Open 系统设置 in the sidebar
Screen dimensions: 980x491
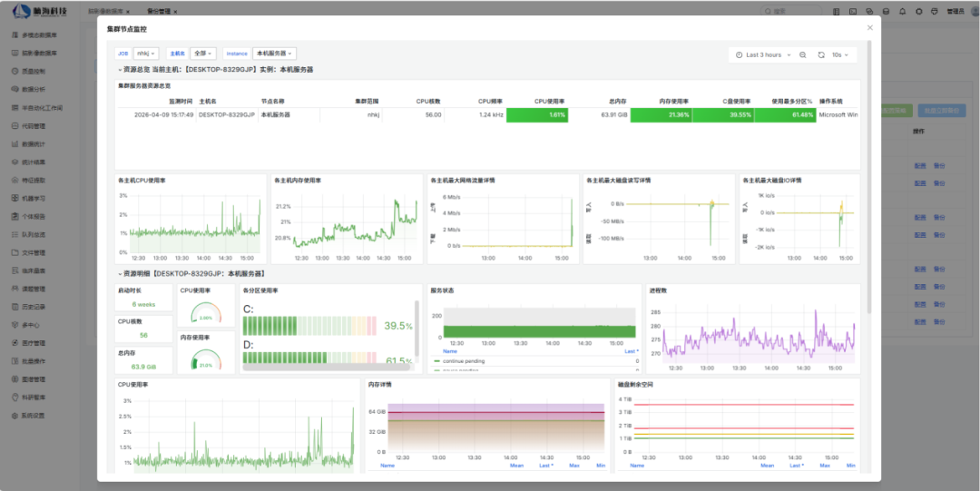click(34, 416)
